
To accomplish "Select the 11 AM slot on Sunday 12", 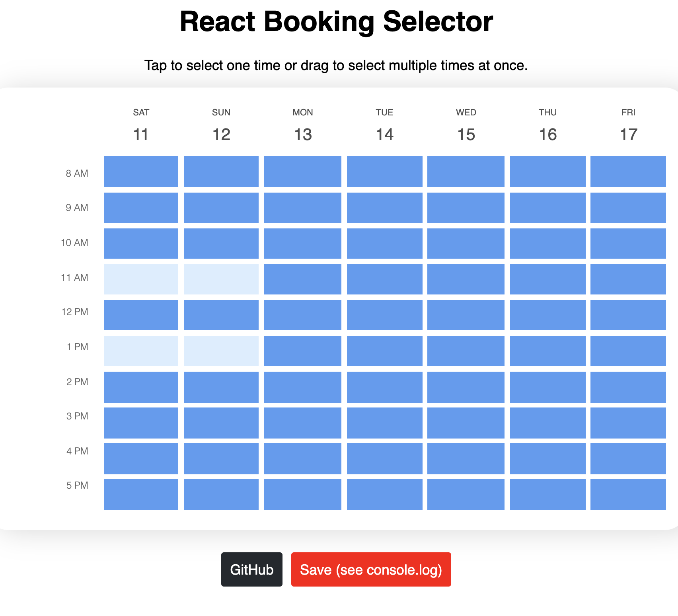I will tap(221, 278).
